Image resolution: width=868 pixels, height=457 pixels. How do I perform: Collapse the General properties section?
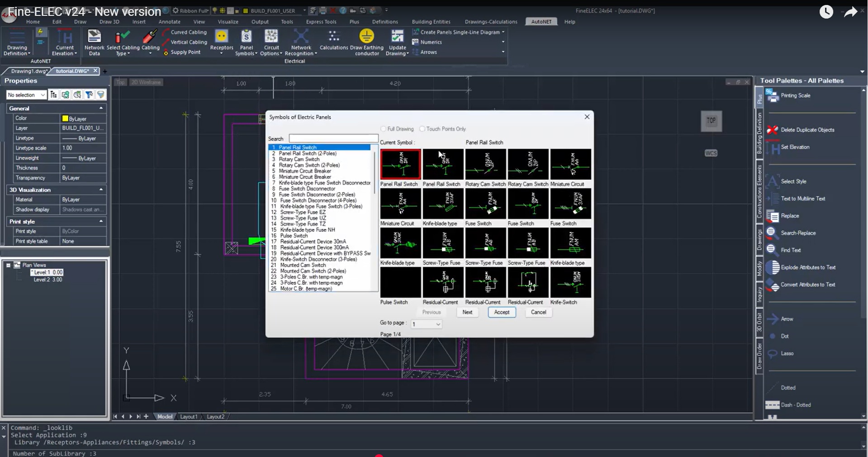pos(101,108)
